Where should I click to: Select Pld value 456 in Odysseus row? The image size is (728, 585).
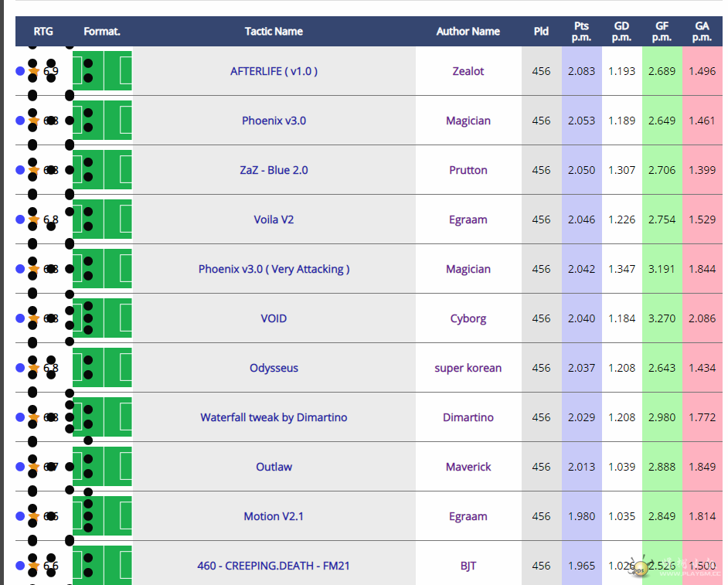[x=541, y=368]
